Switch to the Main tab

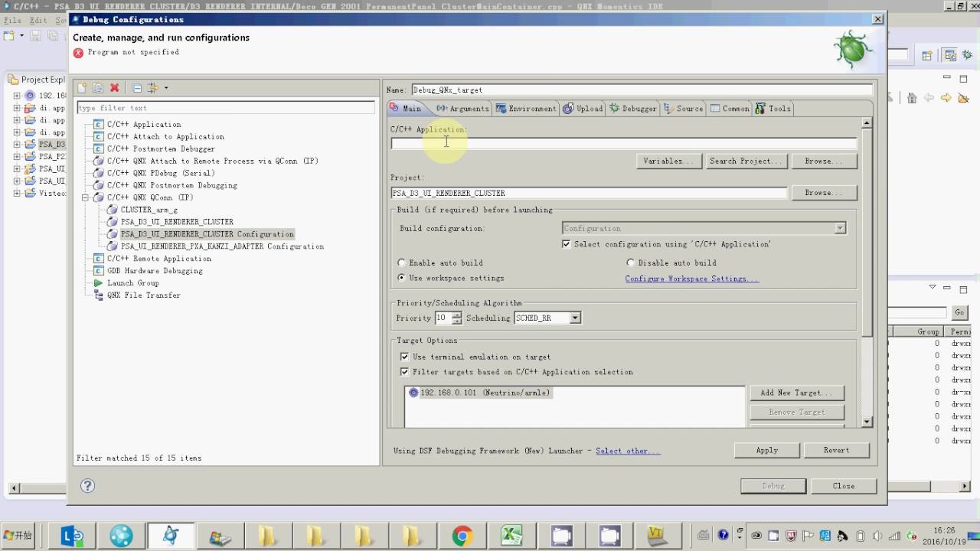coord(407,109)
